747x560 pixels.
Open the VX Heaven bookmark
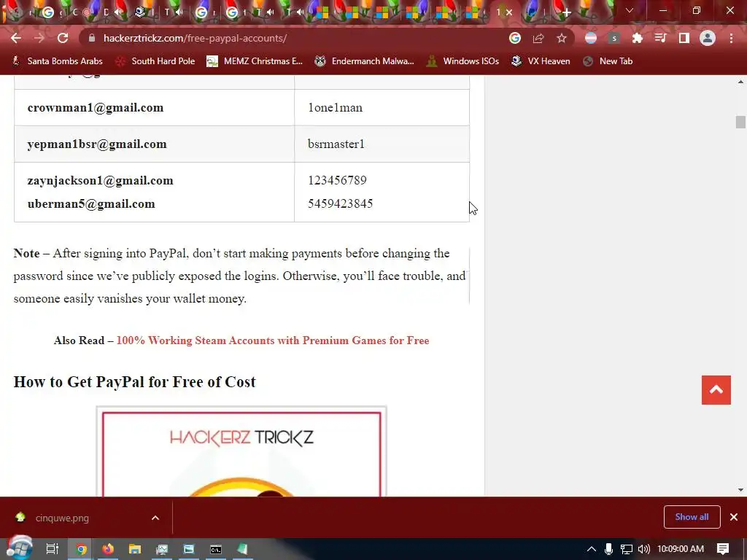(x=541, y=61)
